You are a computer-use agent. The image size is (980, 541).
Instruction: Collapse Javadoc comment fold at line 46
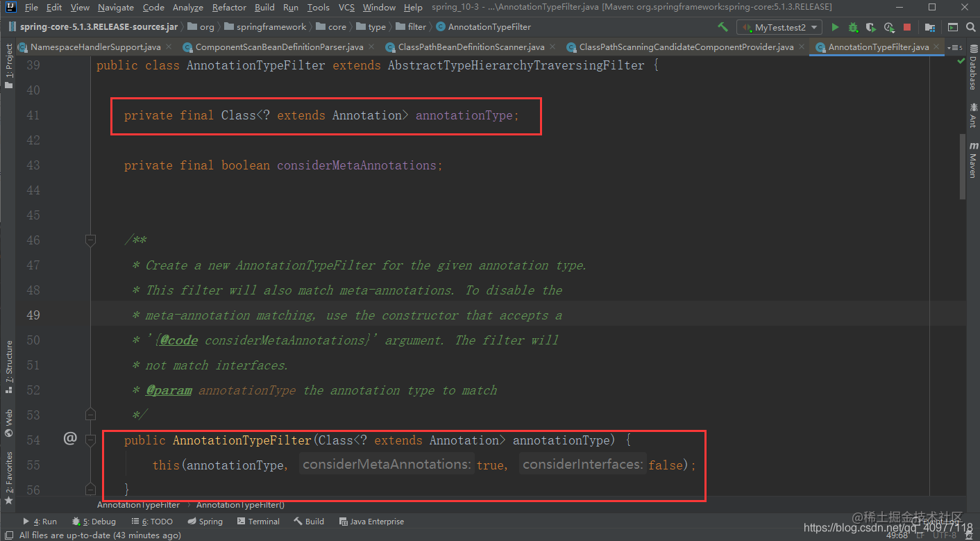click(90, 240)
